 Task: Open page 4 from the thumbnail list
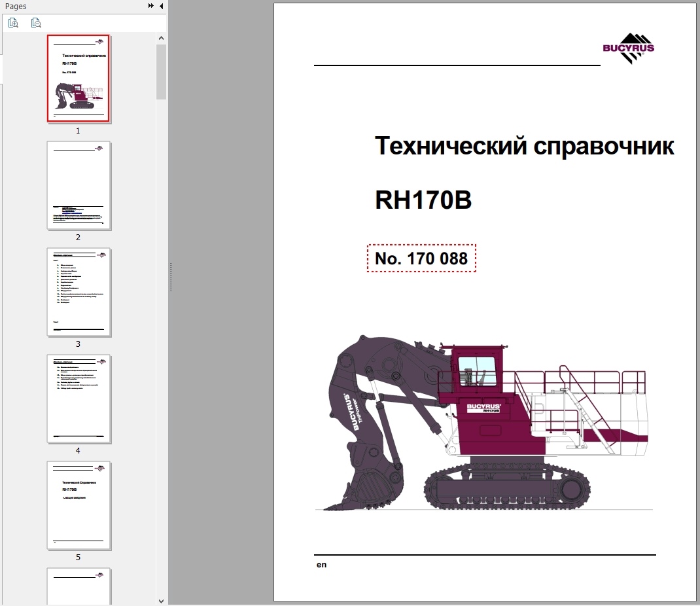(79, 399)
